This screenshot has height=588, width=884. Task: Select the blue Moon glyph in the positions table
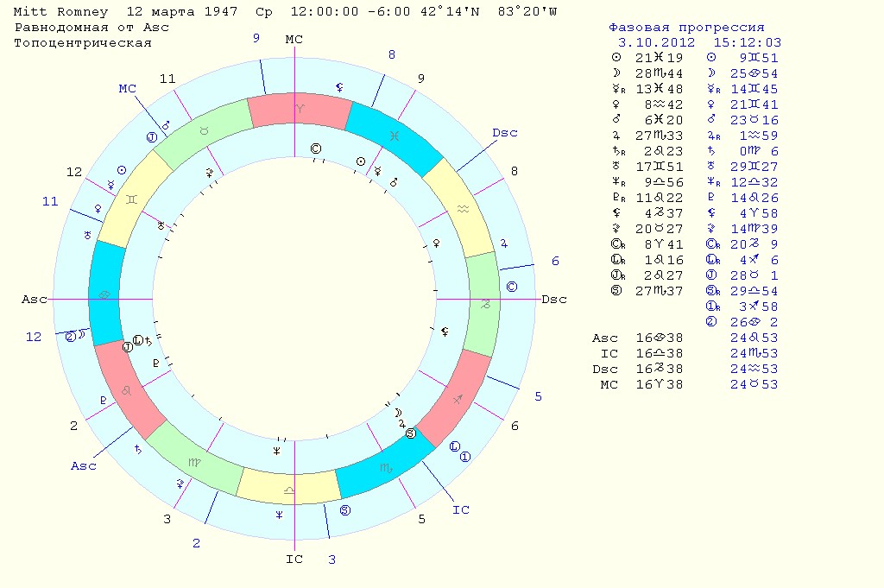pos(711,73)
